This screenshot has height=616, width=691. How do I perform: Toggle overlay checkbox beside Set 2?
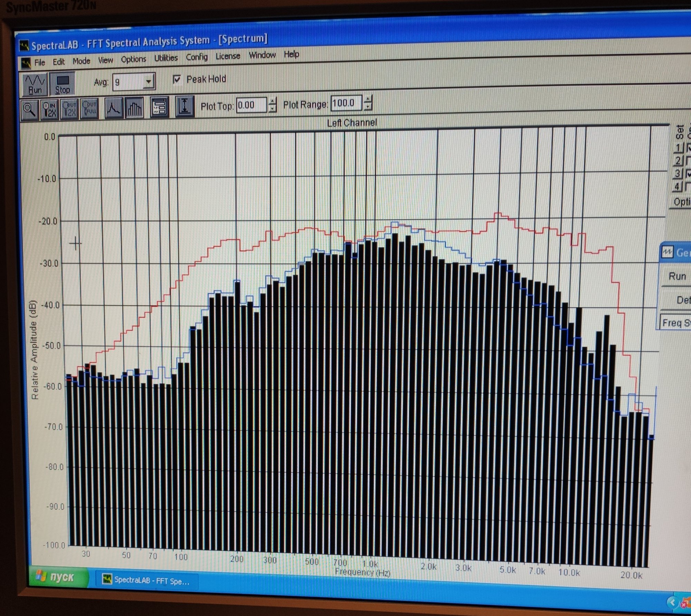[688, 161]
